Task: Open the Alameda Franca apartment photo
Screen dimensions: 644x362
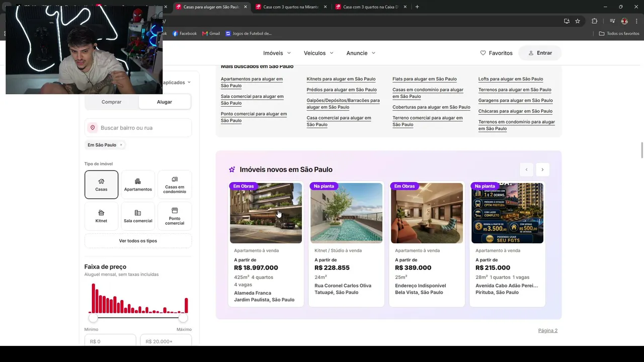Action: pyautogui.click(x=266, y=213)
